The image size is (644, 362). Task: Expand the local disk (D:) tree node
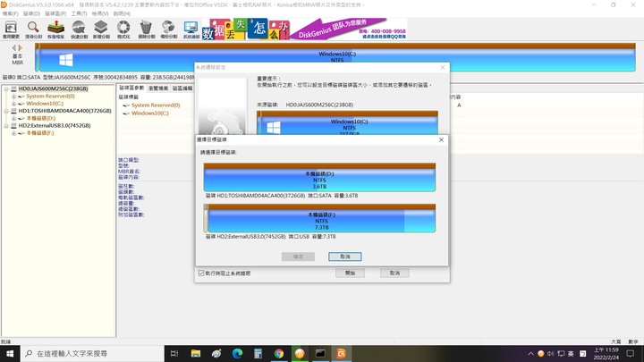point(13,118)
